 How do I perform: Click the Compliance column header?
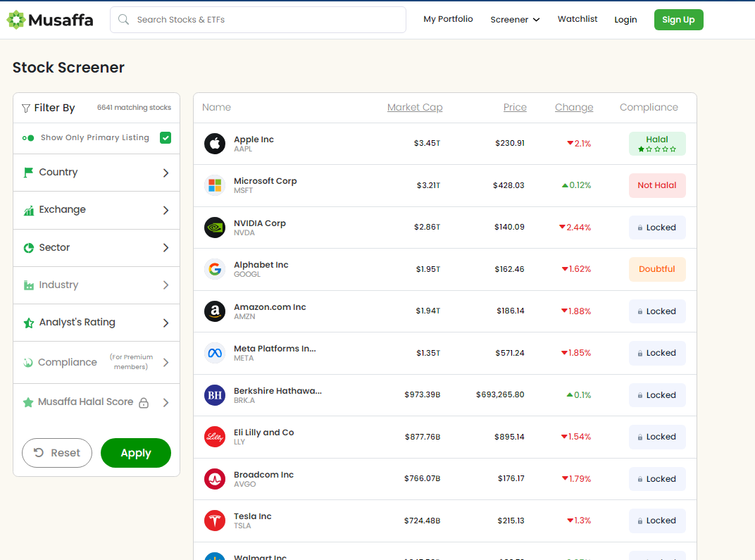tap(649, 107)
